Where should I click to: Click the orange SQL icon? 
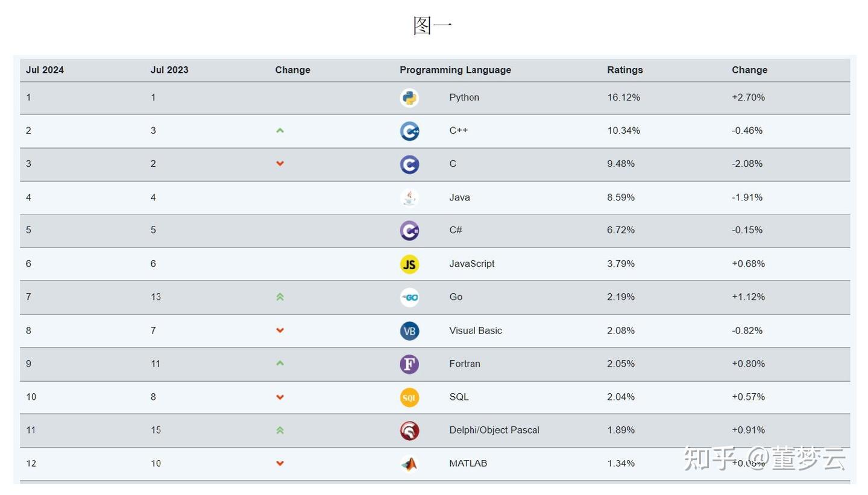(409, 397)
